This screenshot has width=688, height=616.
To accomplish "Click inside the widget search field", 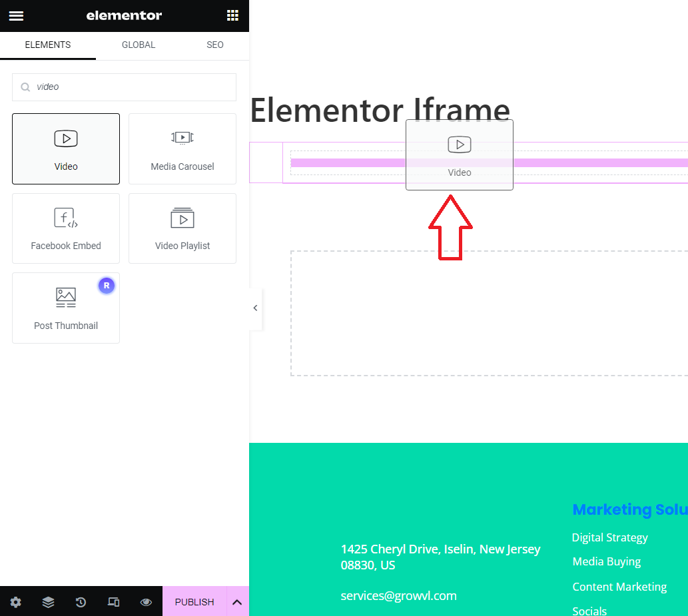I will pos(124,87).
